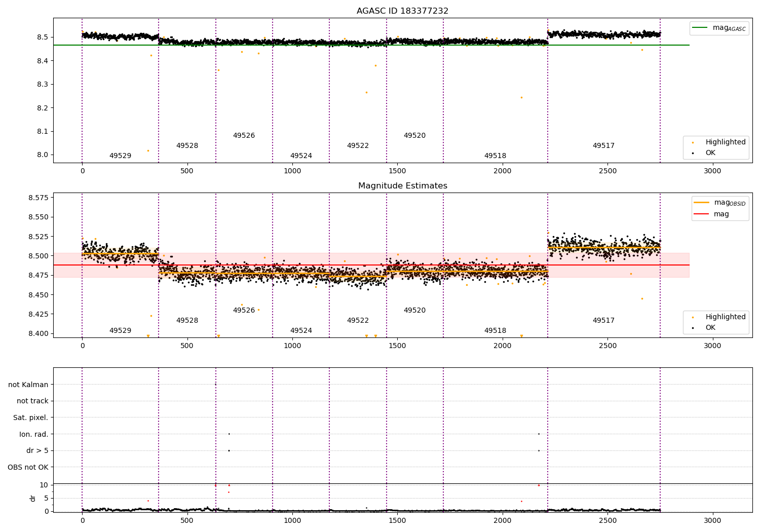
Task: Pick obsid label 49520 in Magnitude Estimates plot
Action: coord(414,310)
